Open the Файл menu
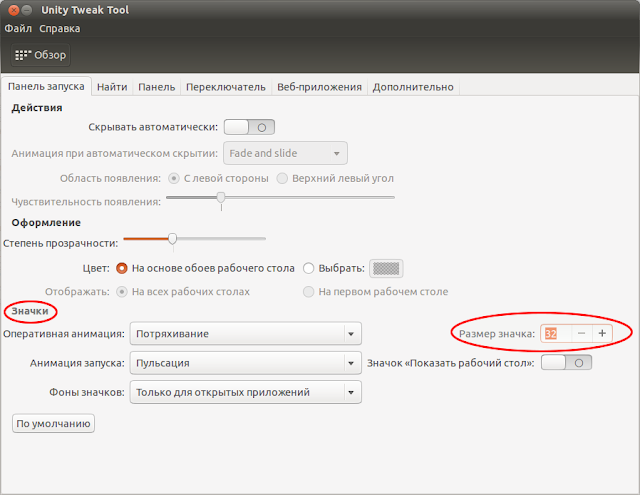 pos(18,29)
